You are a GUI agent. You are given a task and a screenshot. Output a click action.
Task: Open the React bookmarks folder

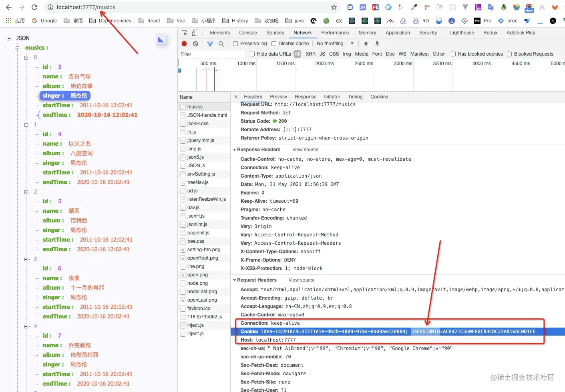click(149, 21)
